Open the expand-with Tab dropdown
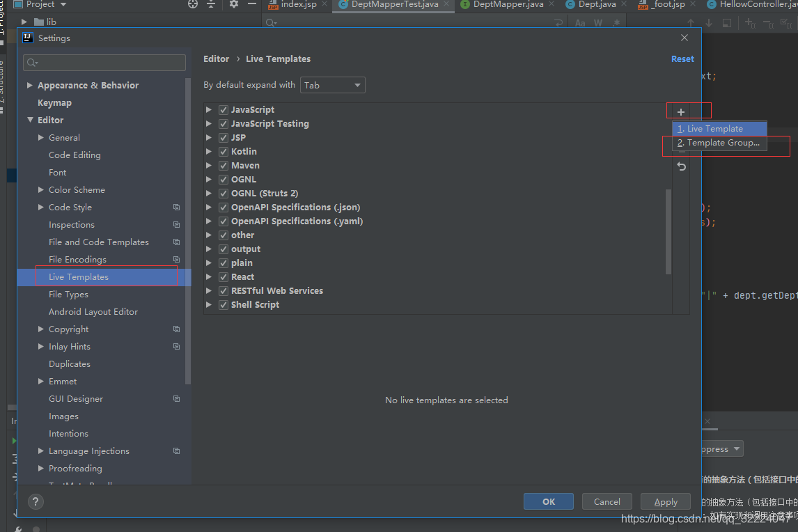The height and width of the screenshot is (532, 798). [x=333, y=85]
